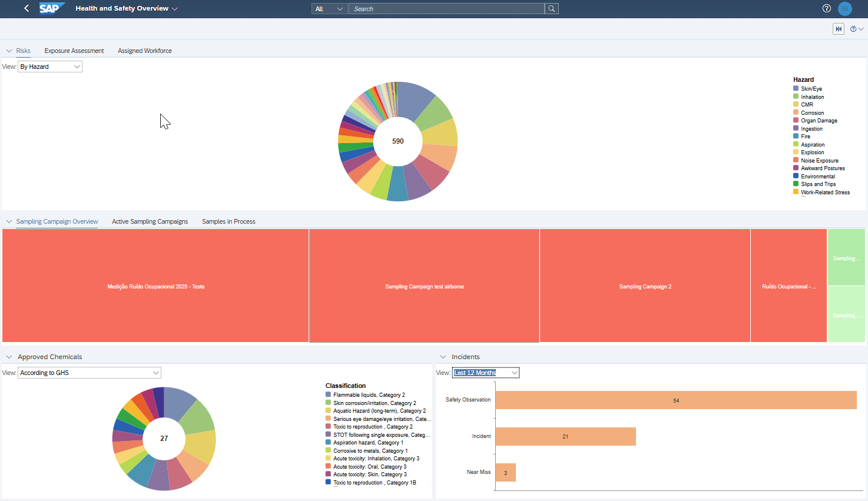This screenshot has width=868, height=501.
Task: Collapse the Incidents section
Action: point(443,357)
